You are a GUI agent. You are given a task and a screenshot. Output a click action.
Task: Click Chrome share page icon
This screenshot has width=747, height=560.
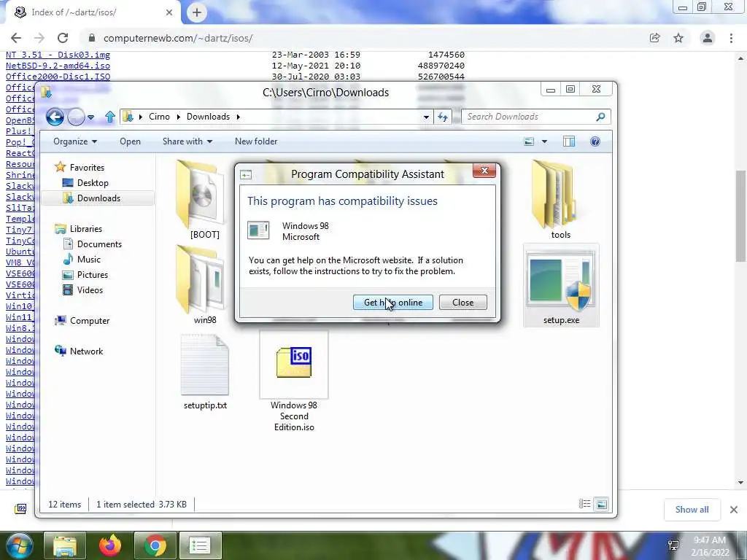point(654,38)
